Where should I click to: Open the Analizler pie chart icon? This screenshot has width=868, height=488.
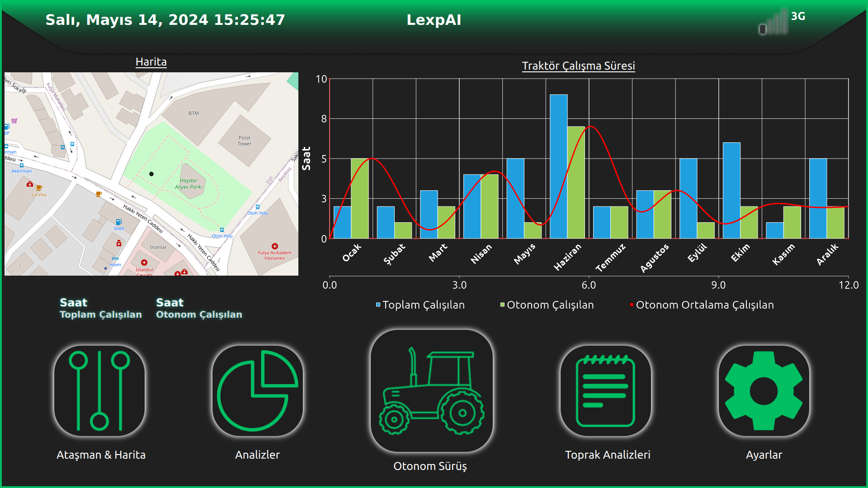[x=258, y=391]
